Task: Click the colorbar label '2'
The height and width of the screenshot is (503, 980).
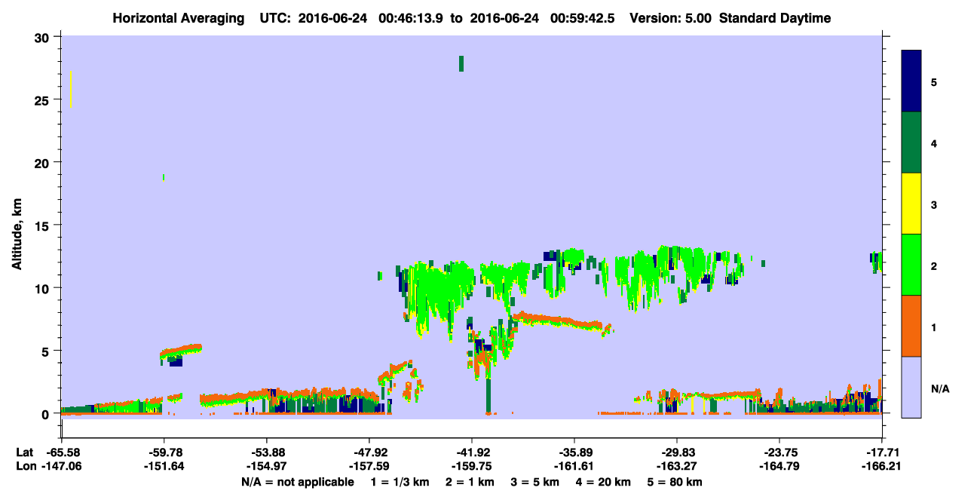Action: (934, 265)
